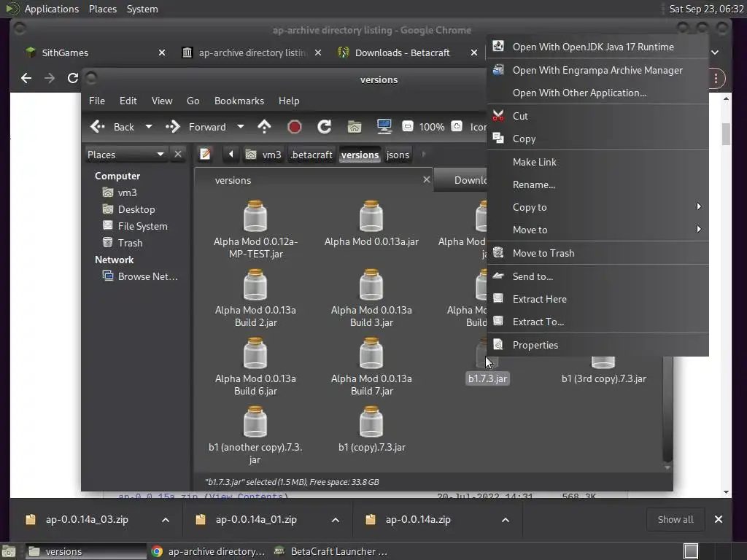Choose Open With Engrampa Archive Manager
Image resolution: width=747 pixels, height=560 pixels.
point(597,70)
